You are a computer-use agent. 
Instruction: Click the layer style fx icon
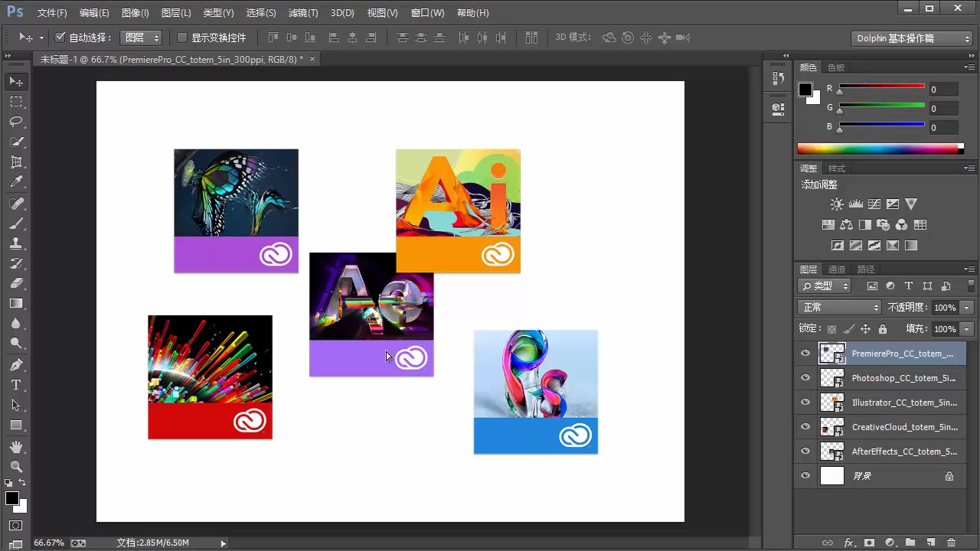click(848, 543)
